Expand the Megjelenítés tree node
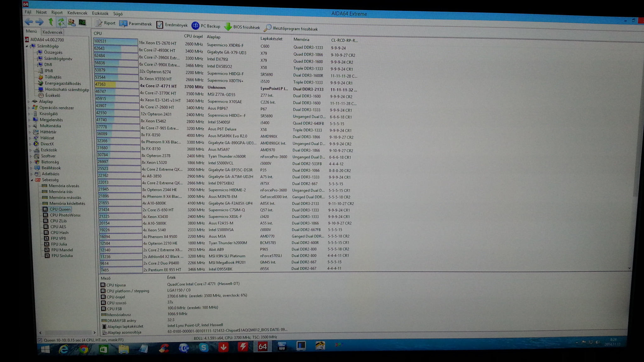Image resolution: width=644 pixels, height=362 pixels. coord(30,120)
